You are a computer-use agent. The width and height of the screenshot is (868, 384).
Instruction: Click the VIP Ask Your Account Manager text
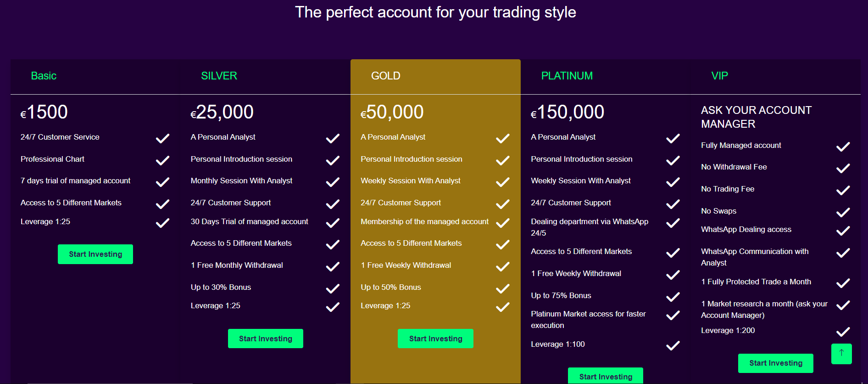(756, 117)
